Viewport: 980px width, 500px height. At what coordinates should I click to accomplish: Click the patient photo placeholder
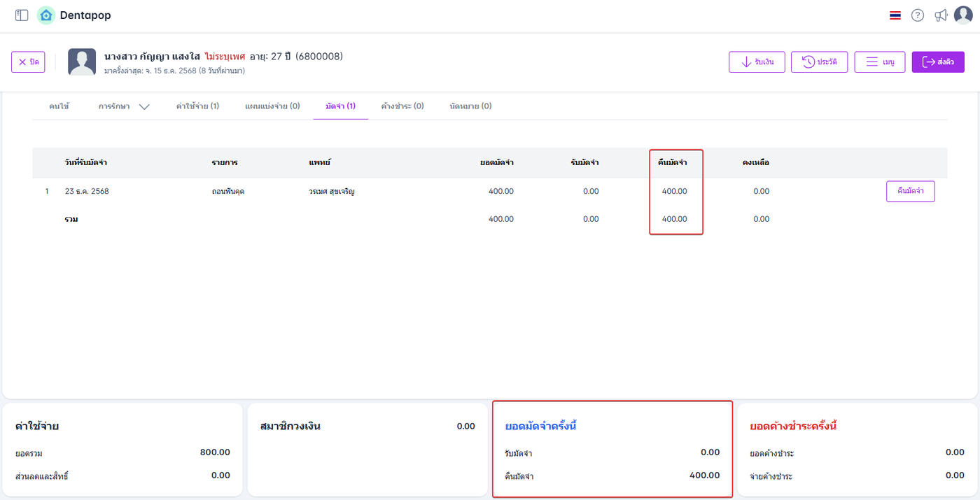tap(82, 62)
